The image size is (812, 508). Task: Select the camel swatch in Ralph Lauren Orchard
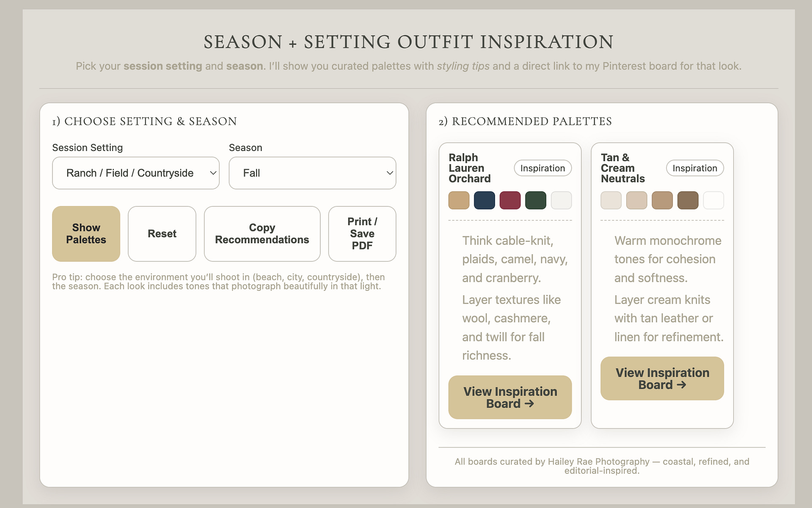click(x=459, y=200)
